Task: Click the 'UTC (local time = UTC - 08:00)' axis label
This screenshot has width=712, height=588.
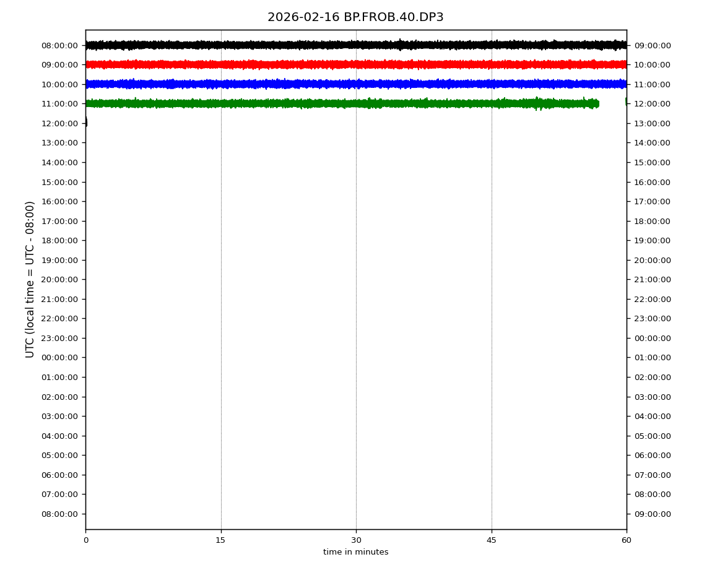Action: pos(30,279)
